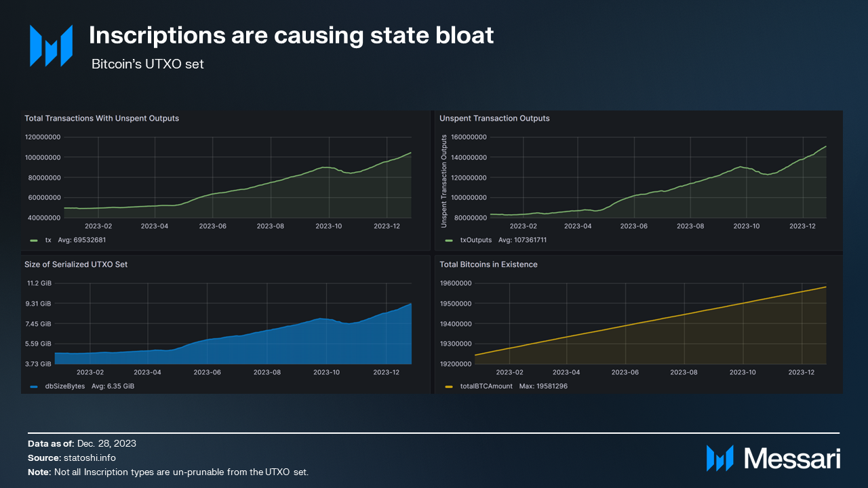Open the Total Bitcoins in Existence panel title

[x=488, y=264]
